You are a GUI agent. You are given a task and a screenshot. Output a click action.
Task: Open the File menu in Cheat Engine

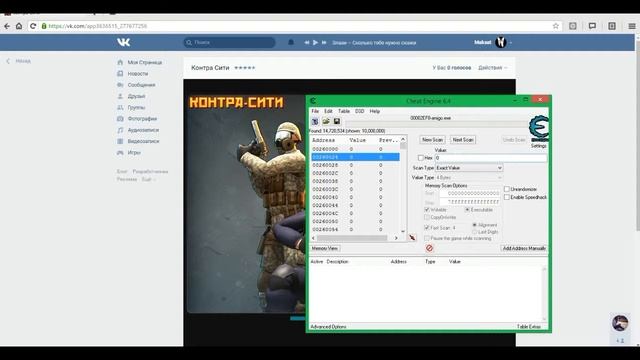315,111
